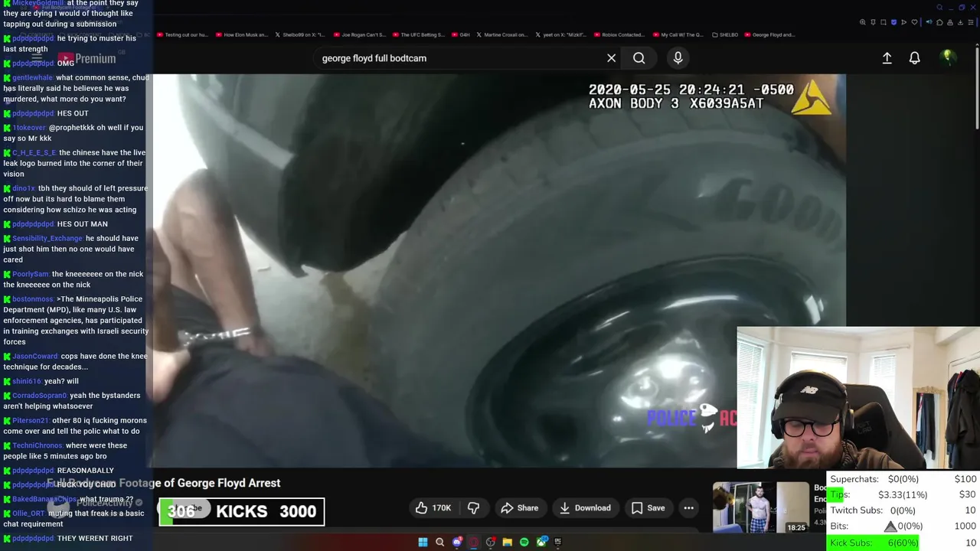Image resolution: width=980 pixels, height=551 pixels.
Task: Start voice search with the microphone icon
Action: coord(678,58)
